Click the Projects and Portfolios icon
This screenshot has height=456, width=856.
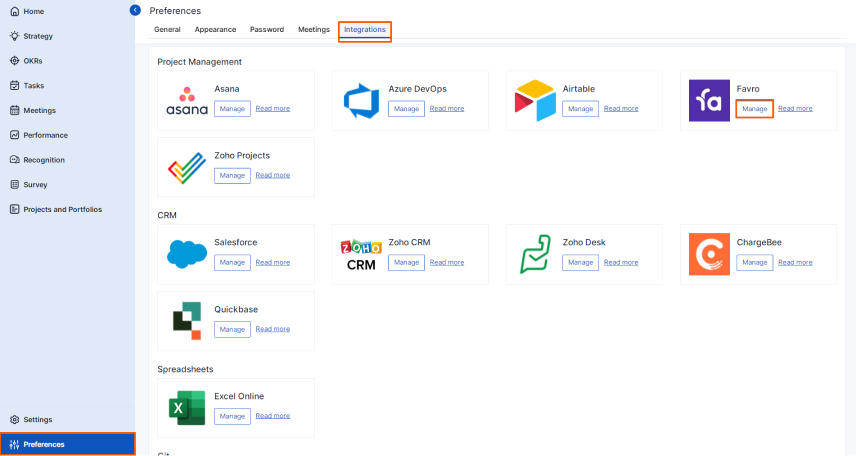[x=15, y=209]
